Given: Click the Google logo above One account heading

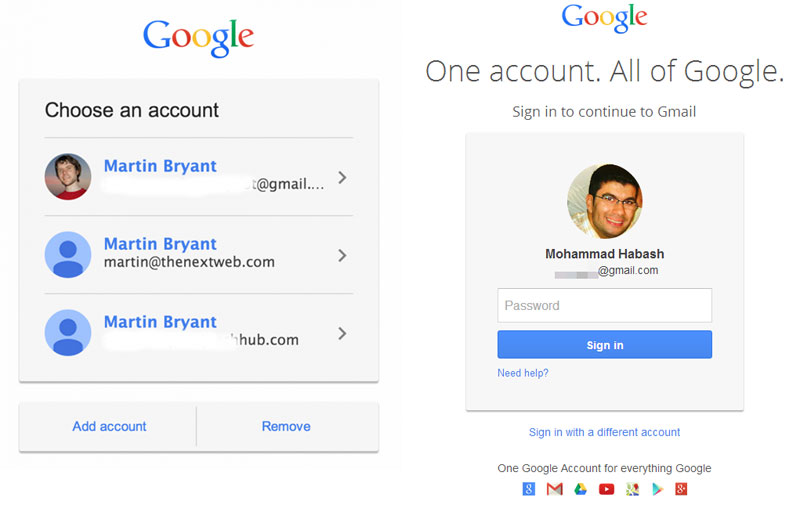Looking at the screenshot, I should click(x=605, y=17).
